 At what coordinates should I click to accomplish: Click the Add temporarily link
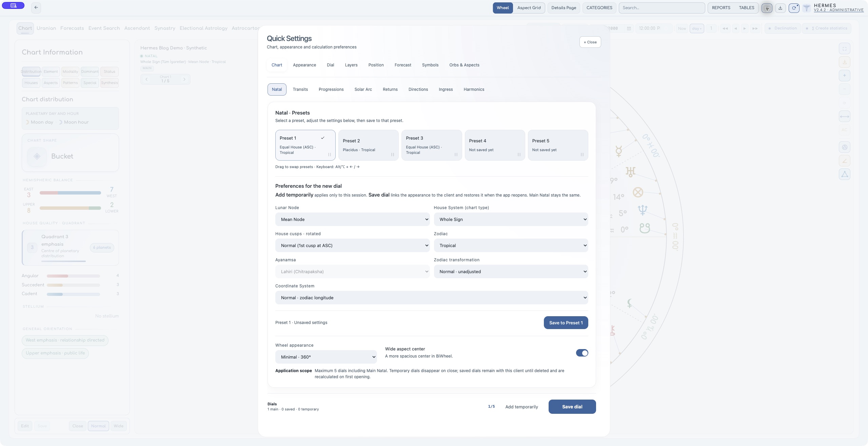click(521, 407)
